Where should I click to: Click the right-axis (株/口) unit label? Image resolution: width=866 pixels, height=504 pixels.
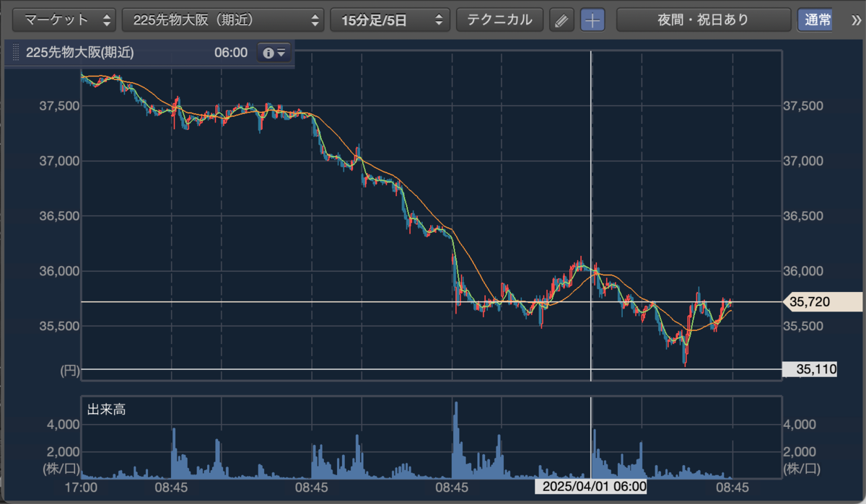pyautogui.click(x=802, y=469)
